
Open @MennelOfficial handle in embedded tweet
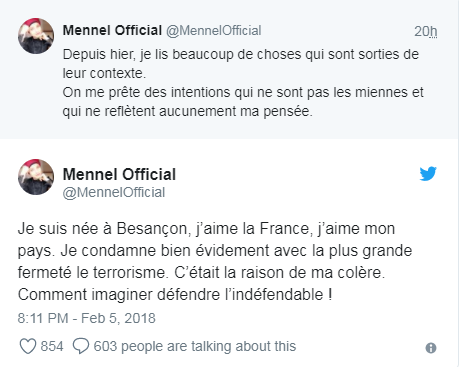tap(114, 192)
